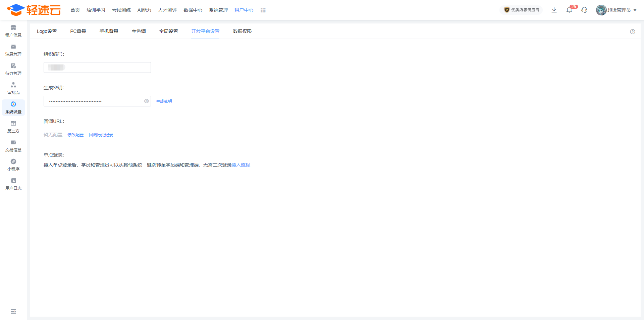Toggle secret key visibility eye icon

pyautogui.click(x=147, y=101)
